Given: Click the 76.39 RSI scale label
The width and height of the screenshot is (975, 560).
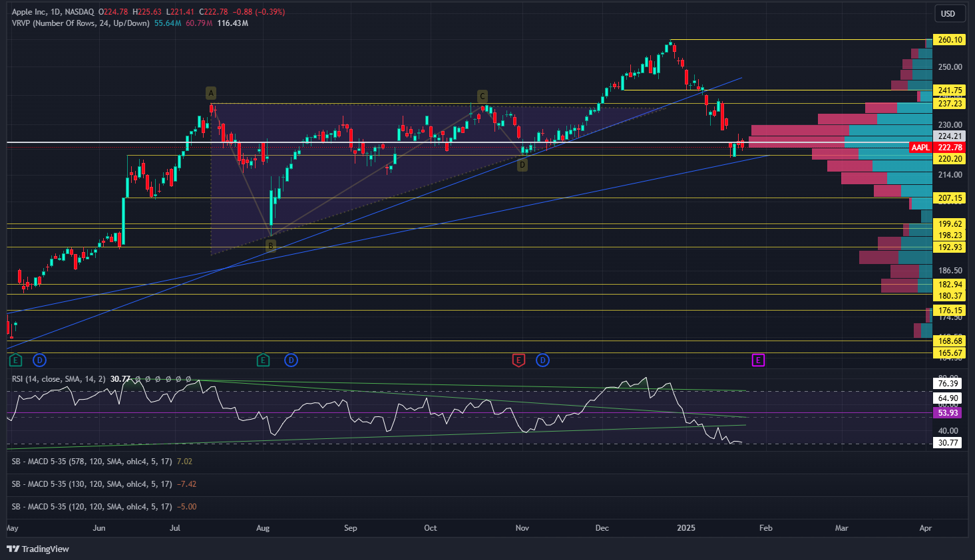Looking at the screenshot, I should click(948, 384).
